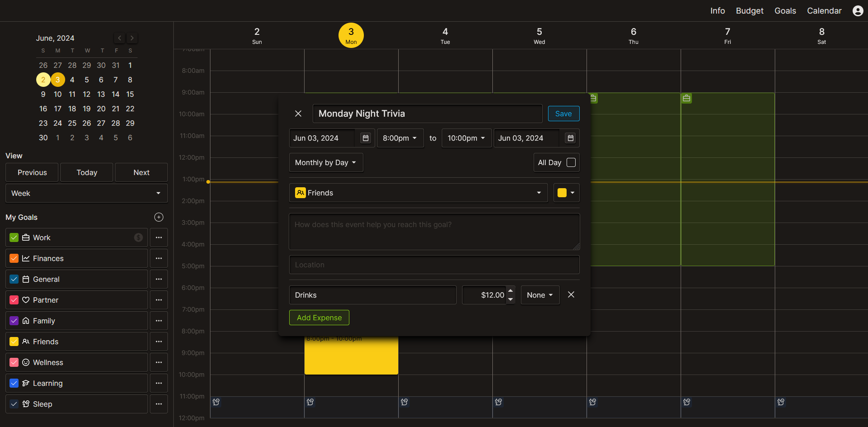Open the 8:00pm start time dropdown
The height and width of the screenshot is (427, 868).
point(400,138)
